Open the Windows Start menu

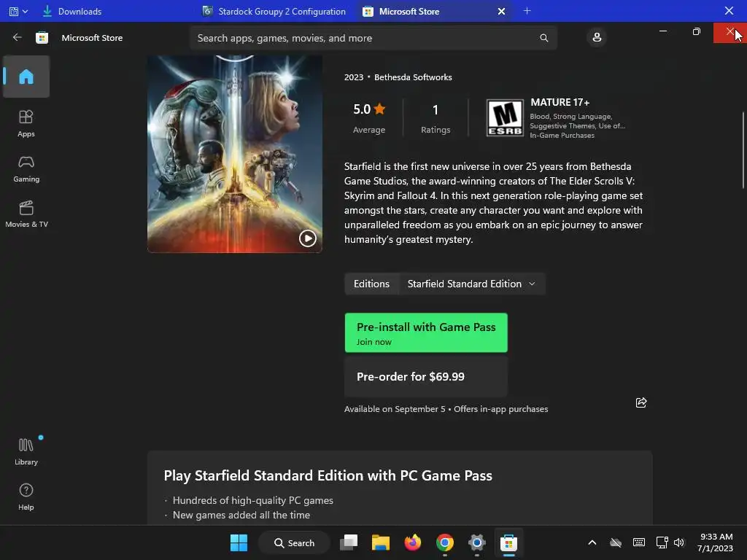pos(239,542)
